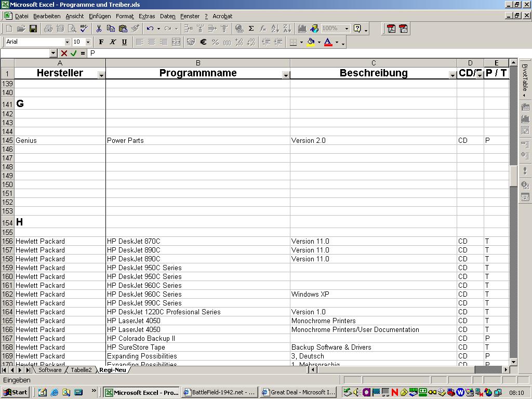Screen dimensions: 532x399
Task: Toggle italic with the K button
Action: coord(113,42)
